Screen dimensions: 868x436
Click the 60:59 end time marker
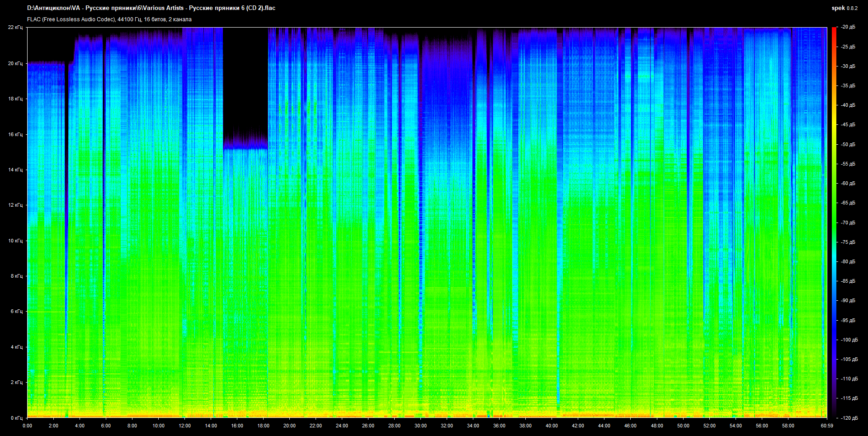(827, 426)
